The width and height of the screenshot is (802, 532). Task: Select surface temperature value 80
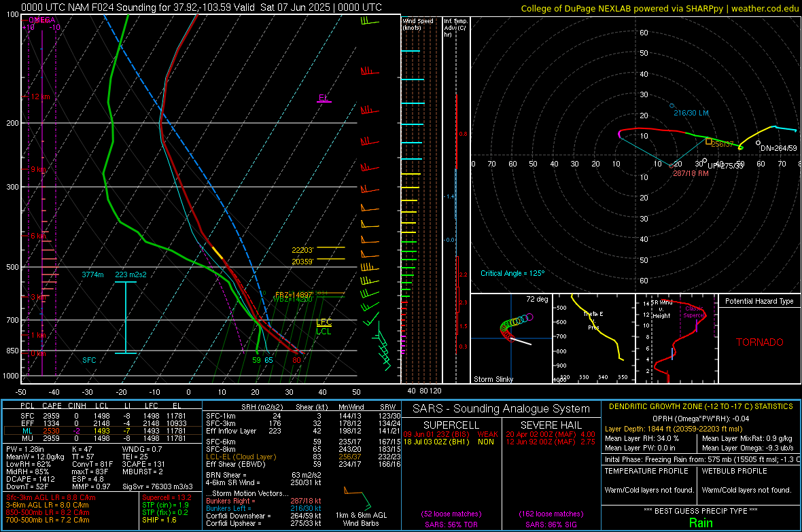pos(296,360)
